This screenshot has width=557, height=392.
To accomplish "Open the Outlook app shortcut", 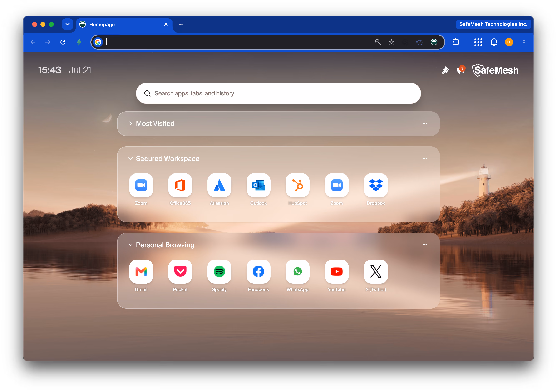I will (x=258, y=185).
